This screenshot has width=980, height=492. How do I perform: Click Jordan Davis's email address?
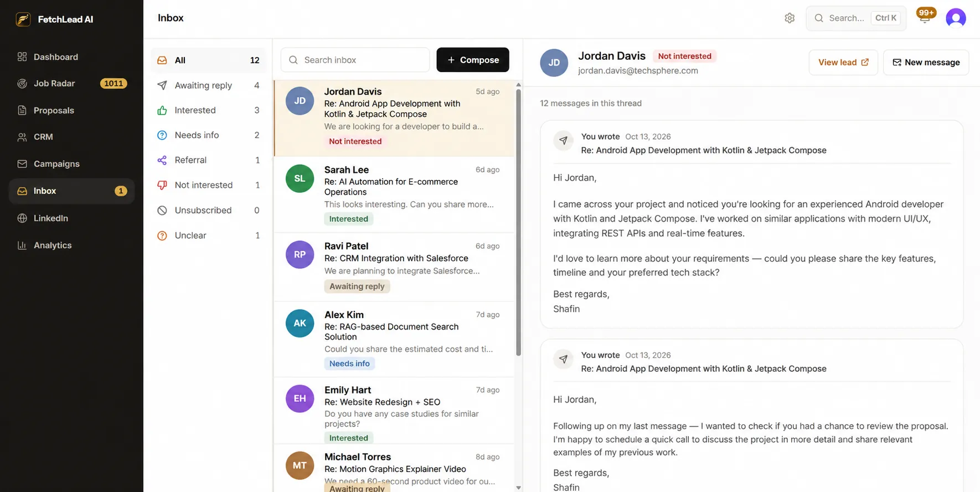pos(638,71)
